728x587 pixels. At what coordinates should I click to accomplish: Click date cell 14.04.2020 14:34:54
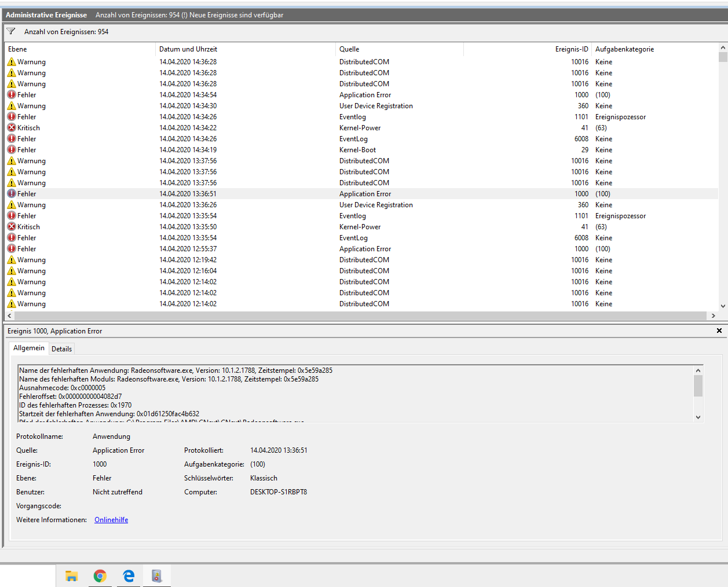tap(188, 95)
